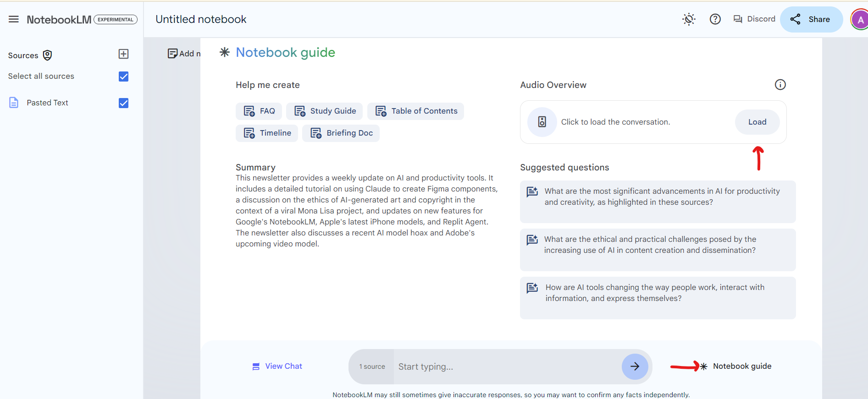Generate an FAQ document

click(x=260, y=111)
